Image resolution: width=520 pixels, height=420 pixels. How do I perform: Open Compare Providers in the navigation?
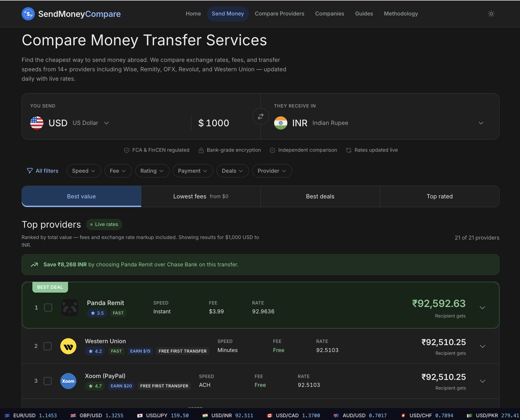pos(279,14)
